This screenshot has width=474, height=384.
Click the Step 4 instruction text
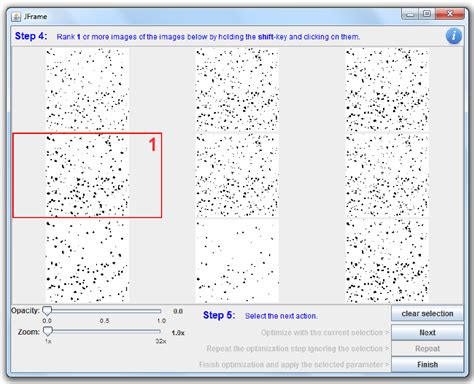(208, 37)
